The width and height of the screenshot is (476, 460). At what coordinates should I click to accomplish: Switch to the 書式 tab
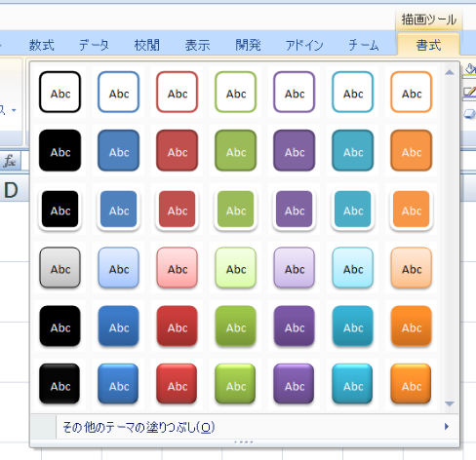(428, 45)
